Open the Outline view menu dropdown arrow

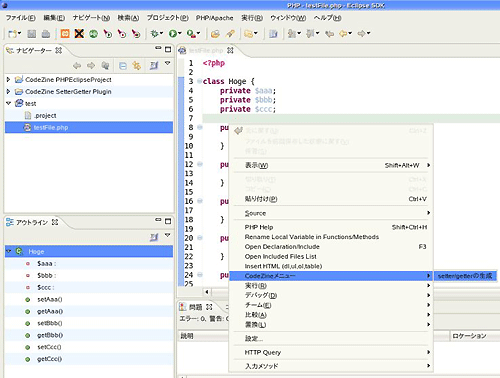(x=168, y=236)
